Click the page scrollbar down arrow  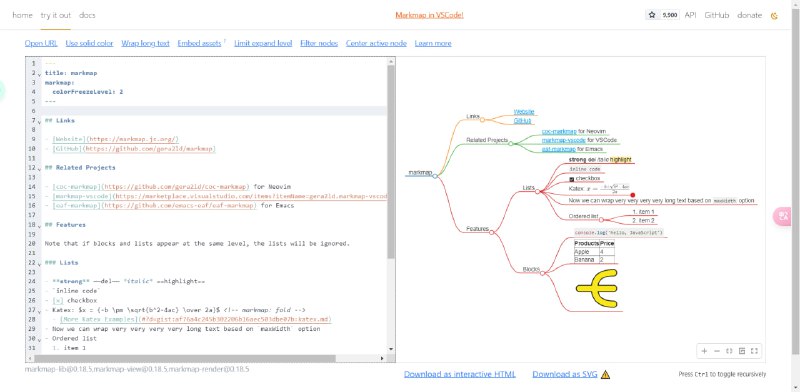click(796, 388)
